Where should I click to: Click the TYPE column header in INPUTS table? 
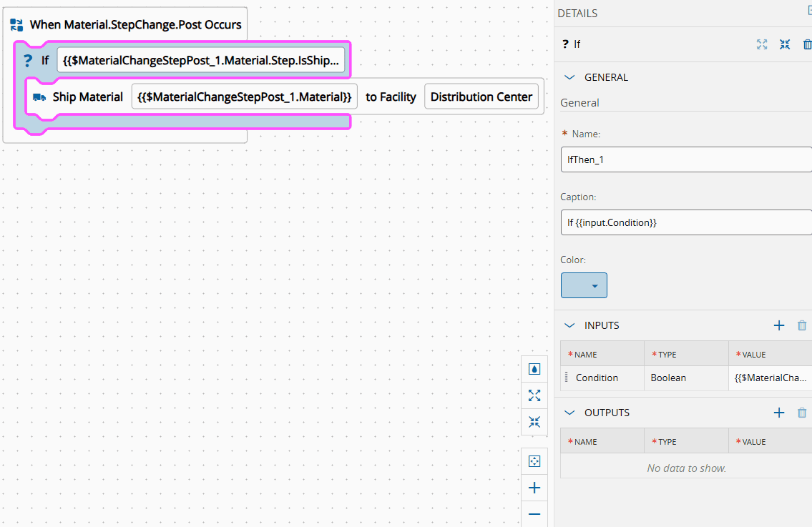point(686,354)
